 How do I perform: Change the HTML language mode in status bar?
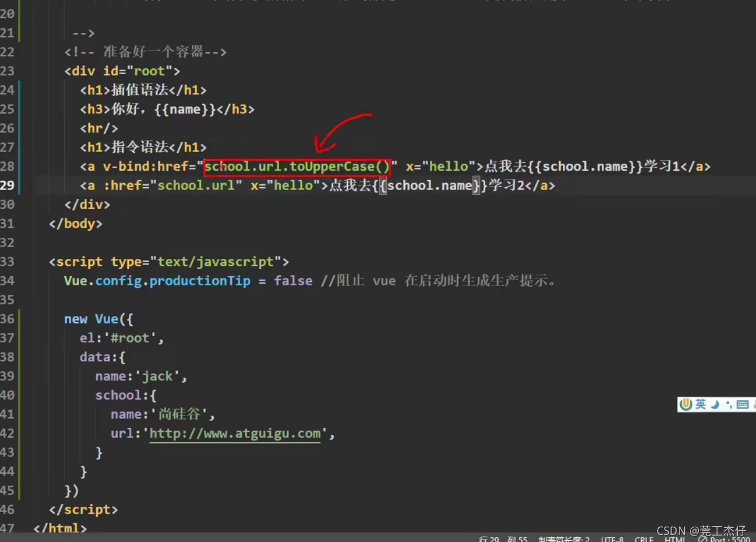click(x=675, y=538)
